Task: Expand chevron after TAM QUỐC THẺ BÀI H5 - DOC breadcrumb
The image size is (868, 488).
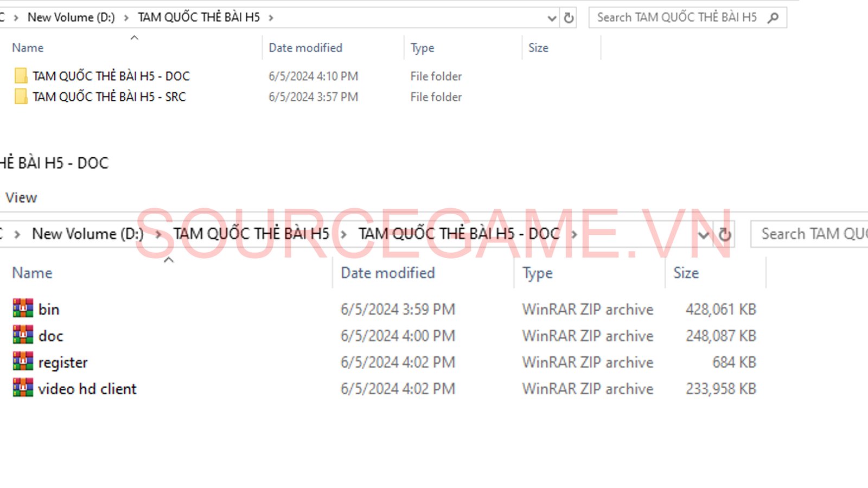Action: (x=574, y=234)
